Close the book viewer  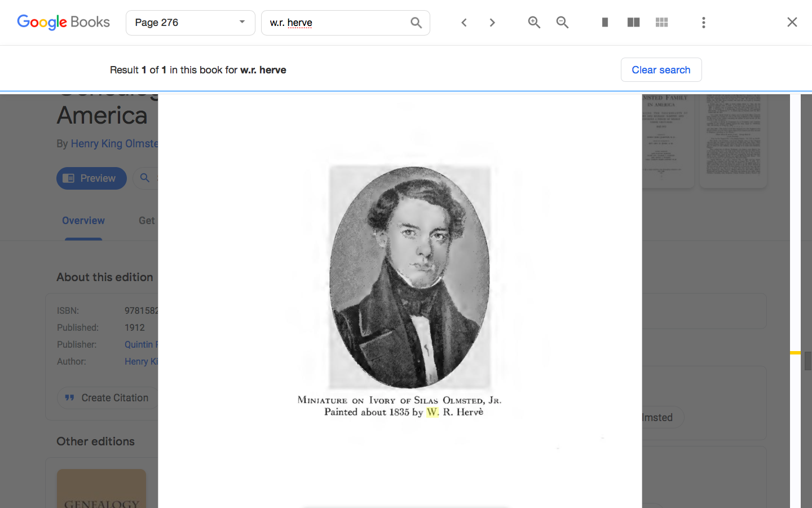(792, 22)
